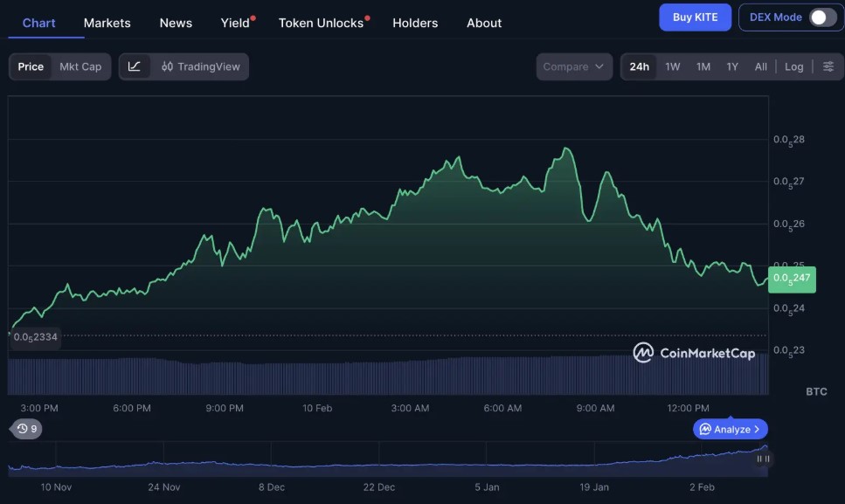Image resolution: width=845 pixels, height=504 pixels.
Task: Toggle Log scale on the chart
Action: (793, 66)
